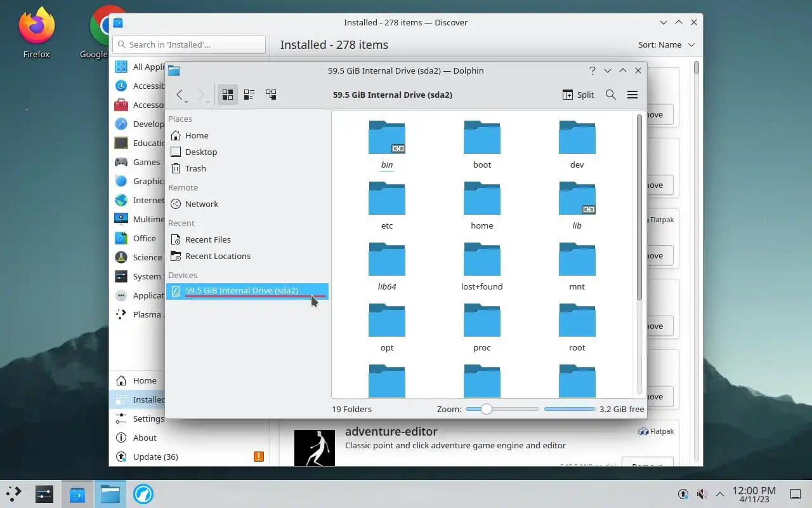Select the etc folder icon
Image resolution: width=812 pixels, height=508 pixels.
387,198
